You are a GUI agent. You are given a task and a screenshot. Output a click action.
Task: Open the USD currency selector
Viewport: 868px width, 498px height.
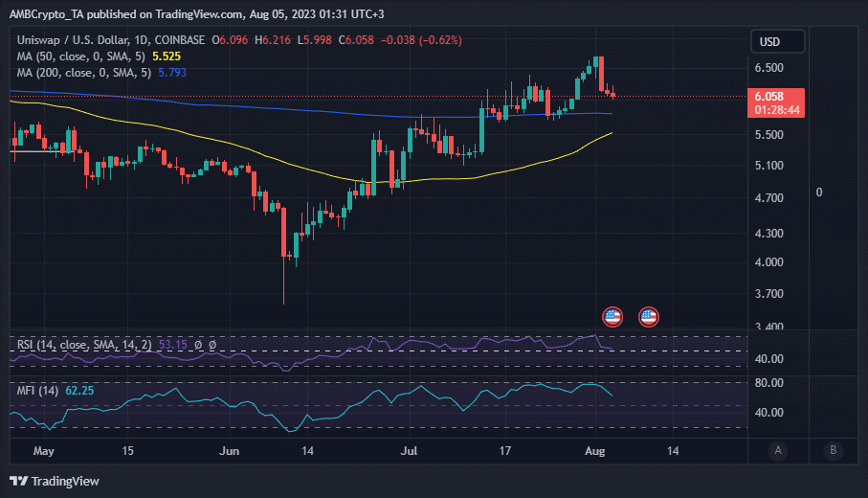tap(777, 41)
